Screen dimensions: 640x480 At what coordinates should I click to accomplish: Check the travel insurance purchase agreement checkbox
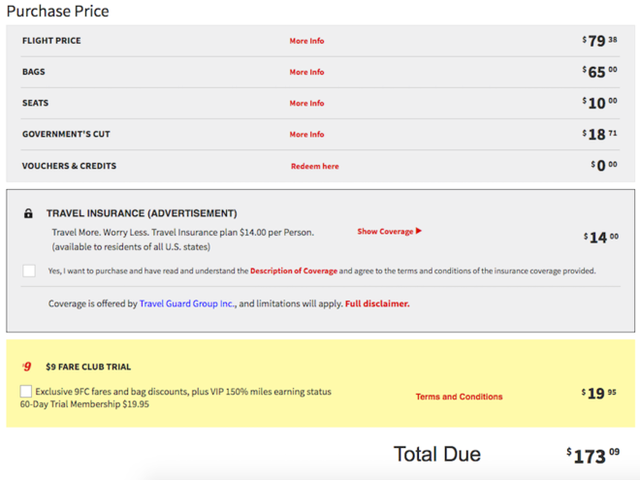pyautogui.click(x=29, y=271)
